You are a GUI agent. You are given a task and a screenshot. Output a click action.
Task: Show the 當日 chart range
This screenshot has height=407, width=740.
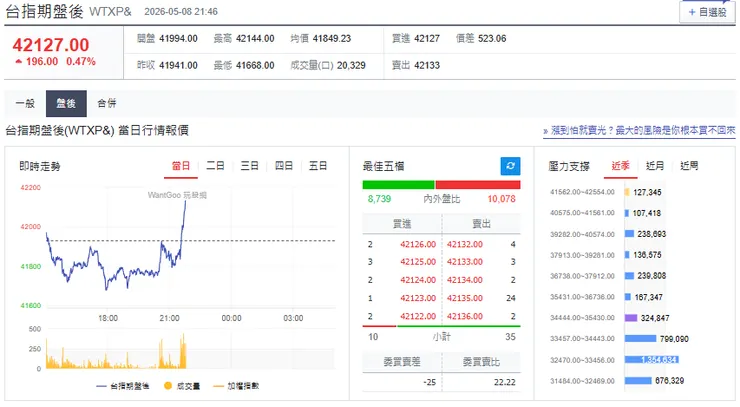pos(181,166)
